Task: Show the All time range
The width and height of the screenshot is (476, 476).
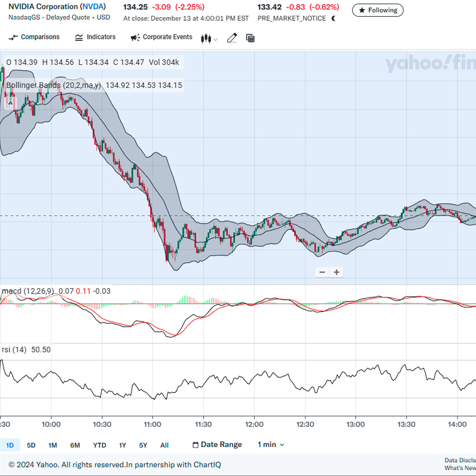Action: (164, 445)
